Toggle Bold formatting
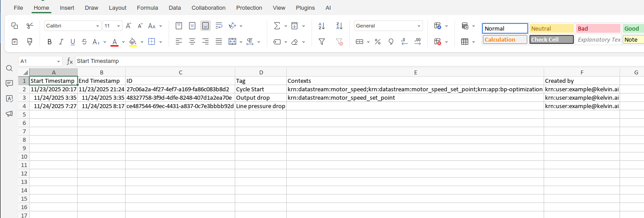The height and width of the screenshot is (218, 644). click(49, 42)
